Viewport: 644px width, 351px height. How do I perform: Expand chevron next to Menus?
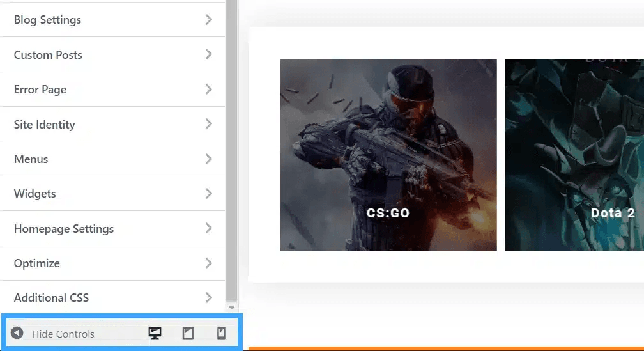209,159
